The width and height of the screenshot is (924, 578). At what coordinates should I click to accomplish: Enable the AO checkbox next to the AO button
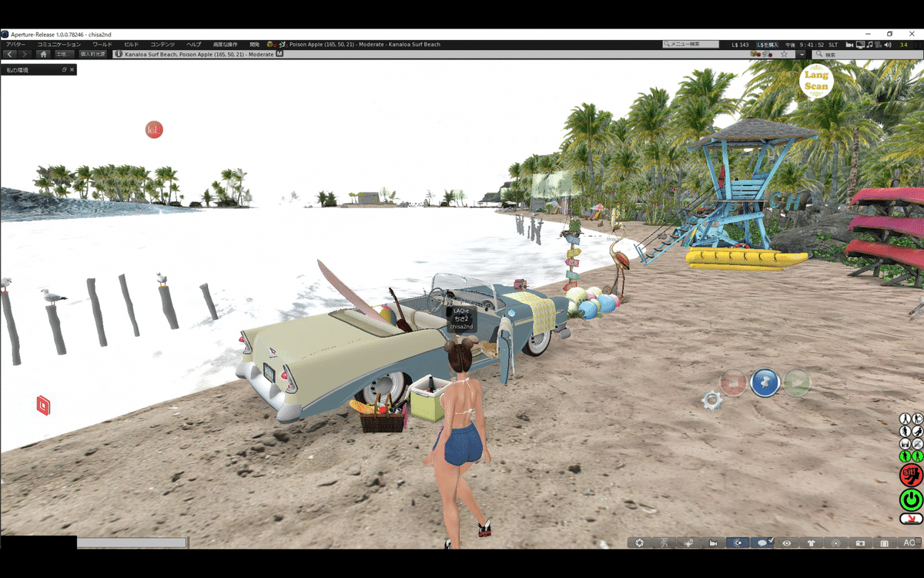(x=916, y=540)
